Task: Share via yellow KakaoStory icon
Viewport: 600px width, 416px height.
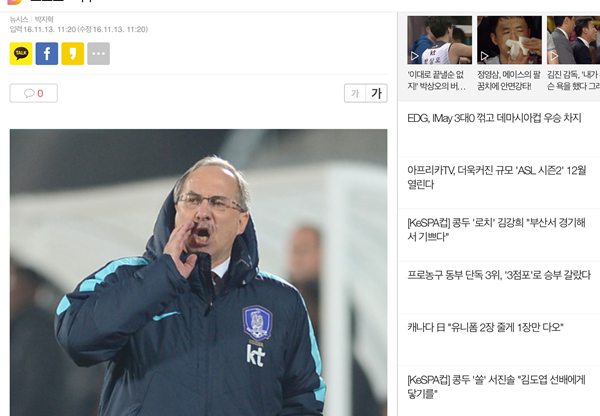Action: [x=73, y=54]
